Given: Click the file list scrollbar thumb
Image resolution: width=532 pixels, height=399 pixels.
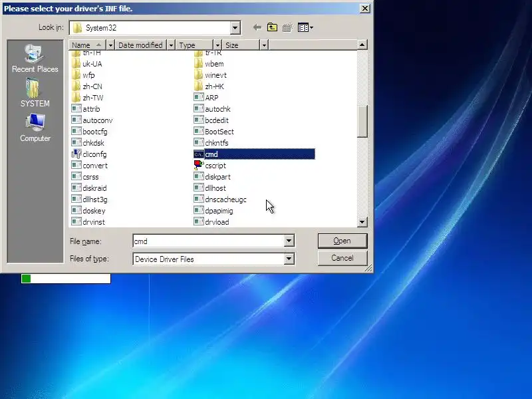Looking at the screenshot, I should tap(362, 121).
